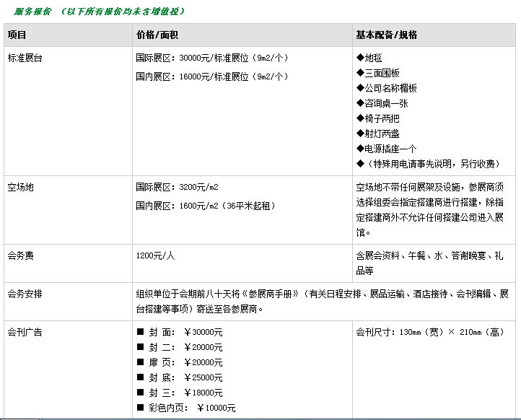Click the diamond bullet beside 三面围板

pos(360,73)
